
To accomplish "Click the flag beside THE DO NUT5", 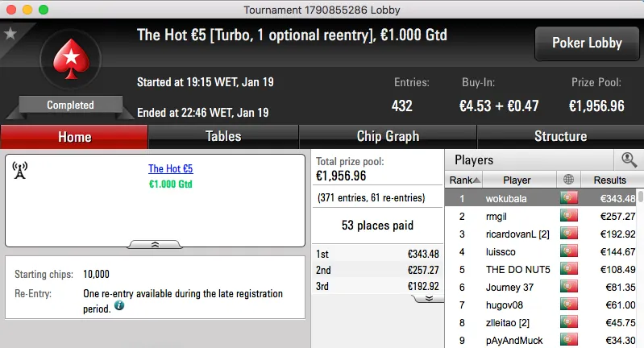I will (x=570, y=269).
